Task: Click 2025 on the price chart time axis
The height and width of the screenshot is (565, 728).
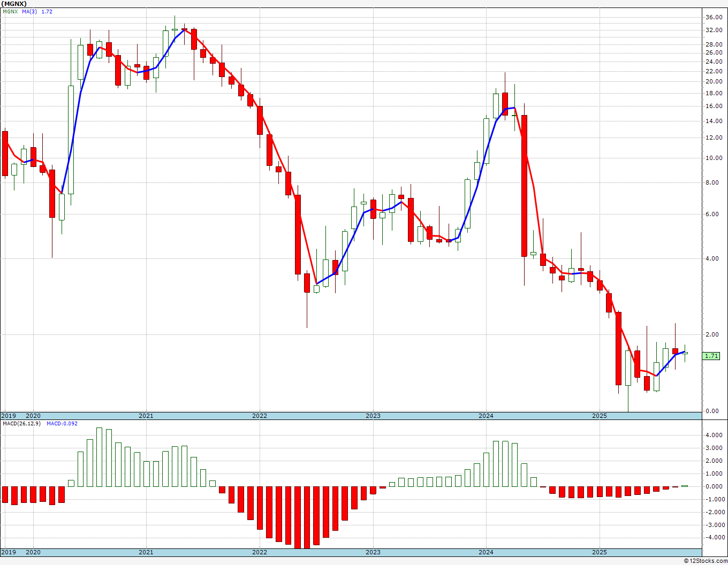Action: tap(600, 416)
